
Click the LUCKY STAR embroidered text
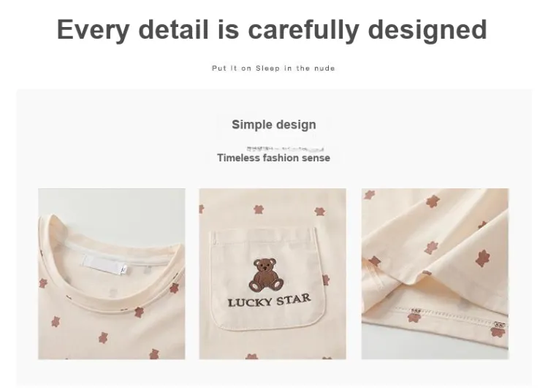[269, 301]
